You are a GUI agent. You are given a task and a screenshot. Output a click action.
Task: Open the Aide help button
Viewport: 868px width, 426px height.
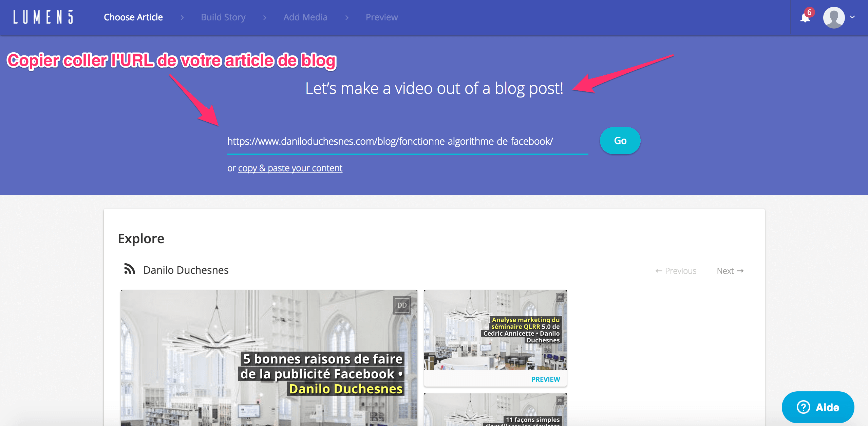tap(818, 407)
